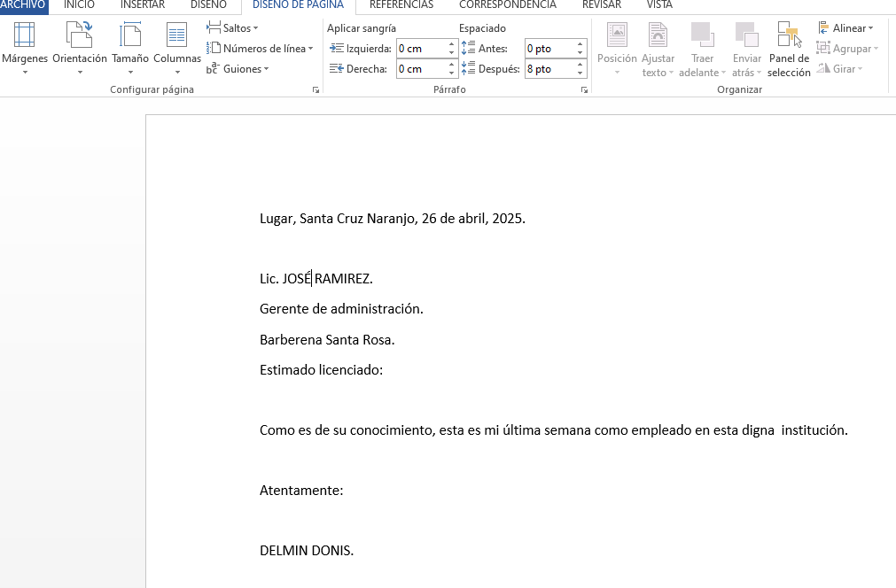Decrease the Derecha indent value
Viewport: 896px width, 588px height.
(451, 73)
